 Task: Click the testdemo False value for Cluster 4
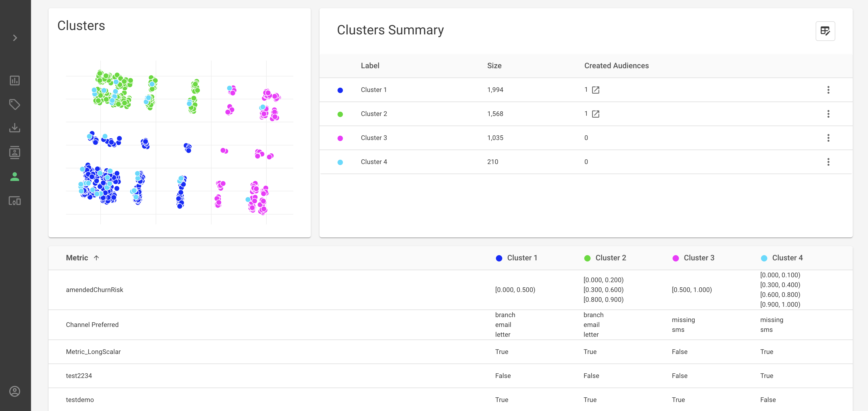(x=768, y=400)
